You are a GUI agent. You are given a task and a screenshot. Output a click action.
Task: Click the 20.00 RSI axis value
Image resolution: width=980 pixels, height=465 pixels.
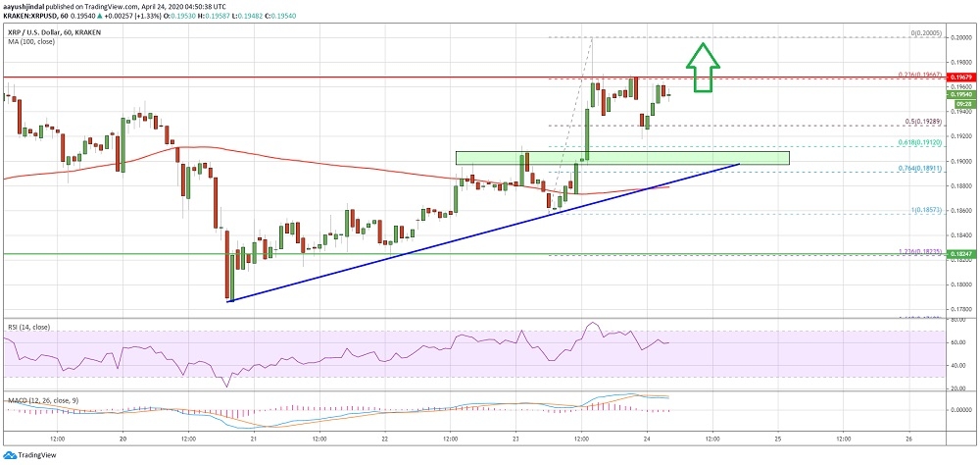pyautogui.click(x=958, y=388)
